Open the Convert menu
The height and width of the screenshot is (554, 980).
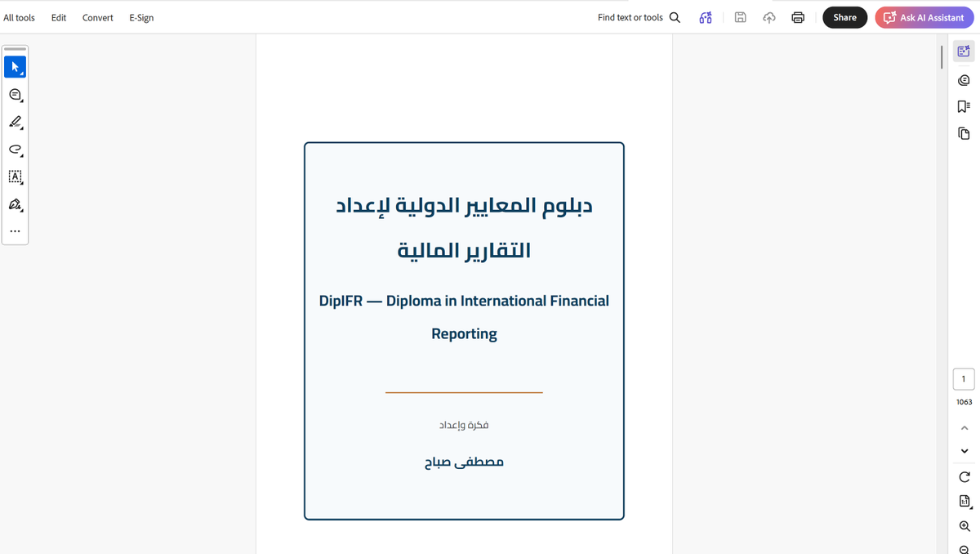point(97,17)
